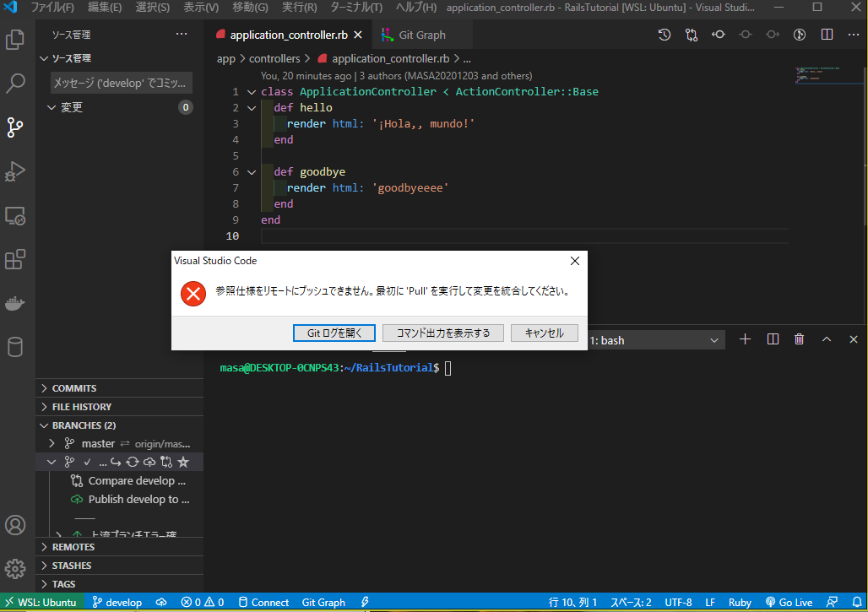Click the publish cloud icon on develop branch row
The width and height of the screenshot is (868, 612).
(x=149, y=462)
